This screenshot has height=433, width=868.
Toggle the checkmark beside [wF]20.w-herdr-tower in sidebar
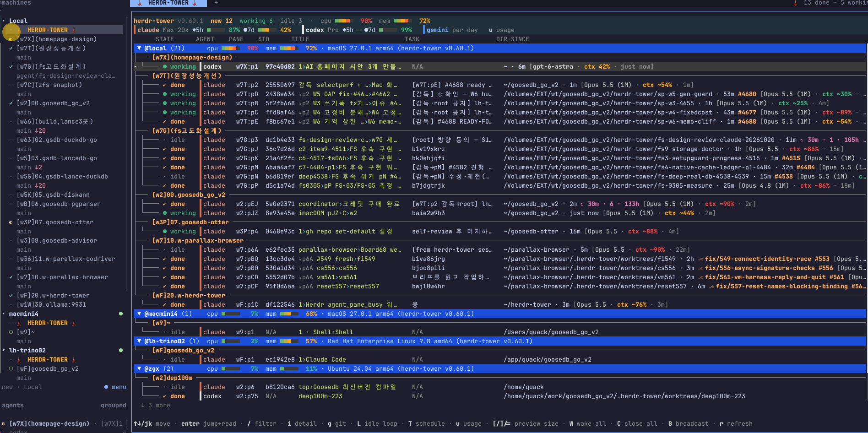point(11,296)
